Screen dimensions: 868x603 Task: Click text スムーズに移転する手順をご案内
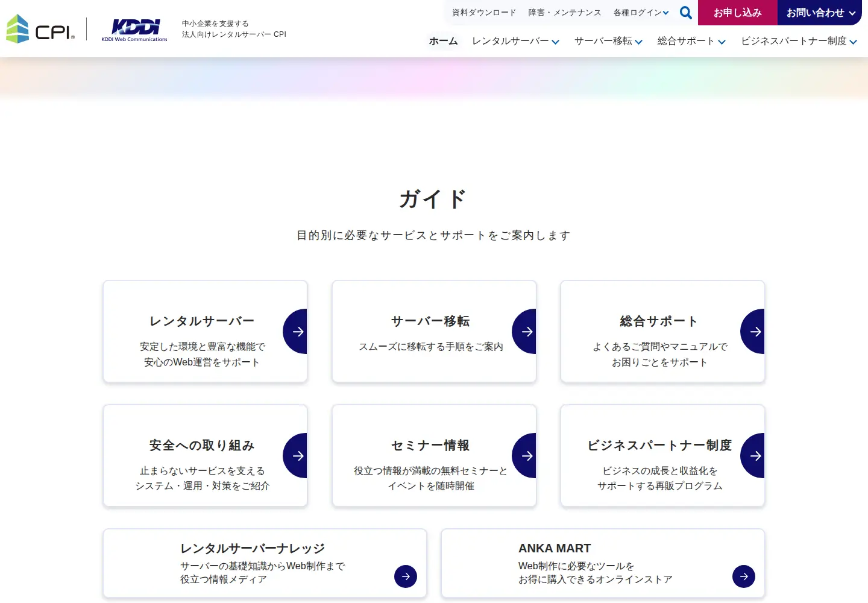pos(431,347)
